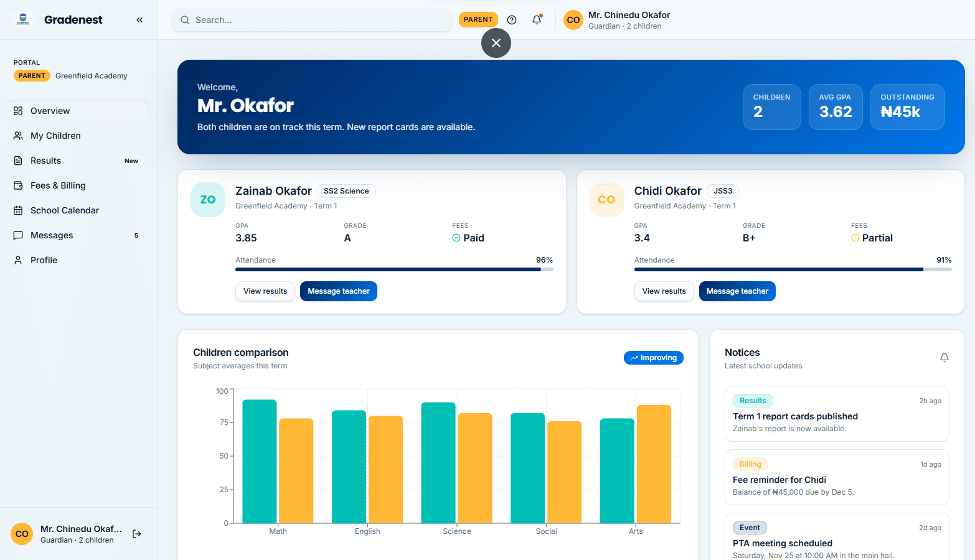
Task: Click Chidi's CO avatar icon
Action: point(606,200)
